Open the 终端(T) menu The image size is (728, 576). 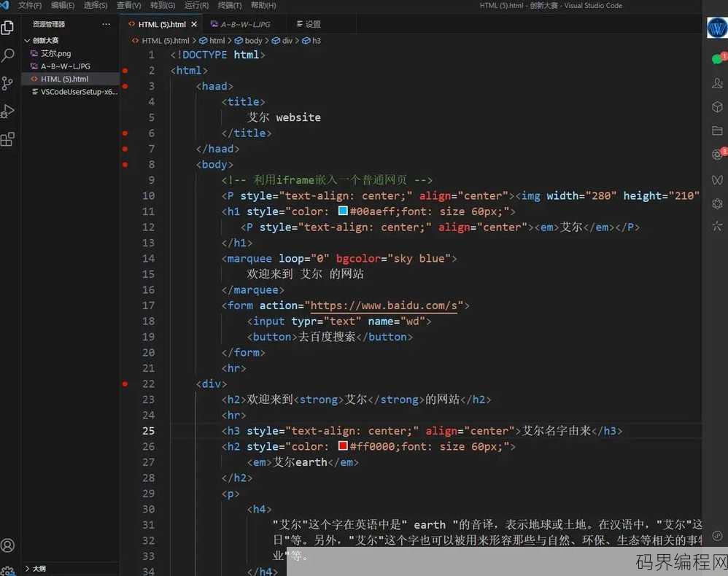click(230, 6)
